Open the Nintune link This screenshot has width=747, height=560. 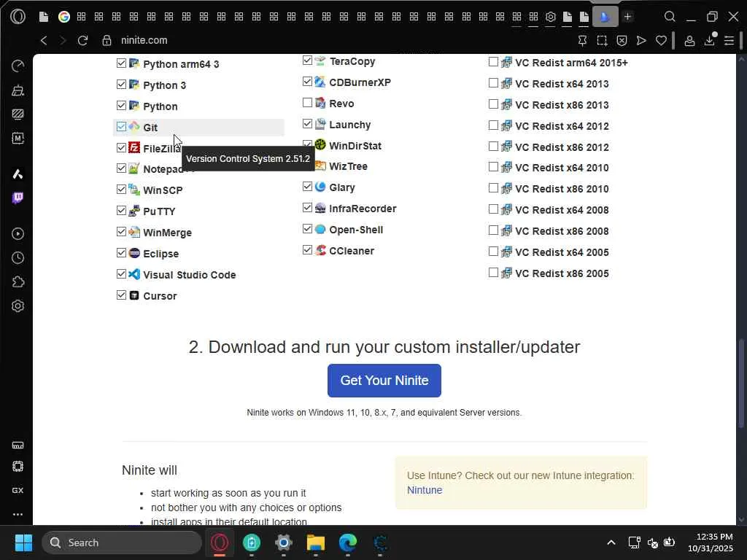point(425,490)
